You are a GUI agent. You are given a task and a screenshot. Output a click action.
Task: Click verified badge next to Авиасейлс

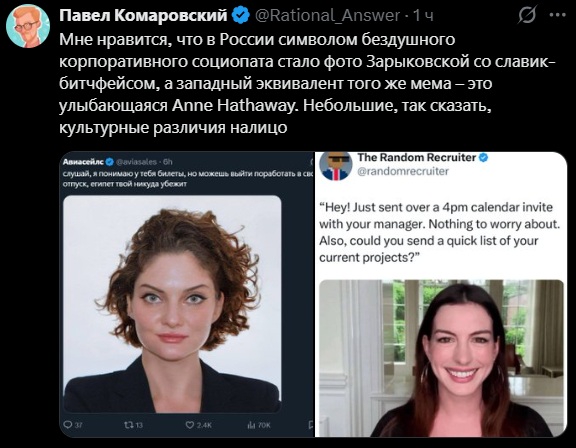(109, 162)
